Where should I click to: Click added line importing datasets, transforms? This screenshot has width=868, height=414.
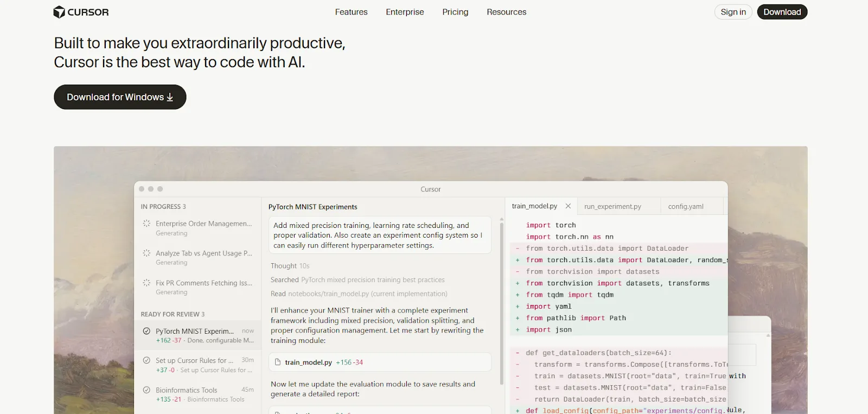tap(617, 283)
